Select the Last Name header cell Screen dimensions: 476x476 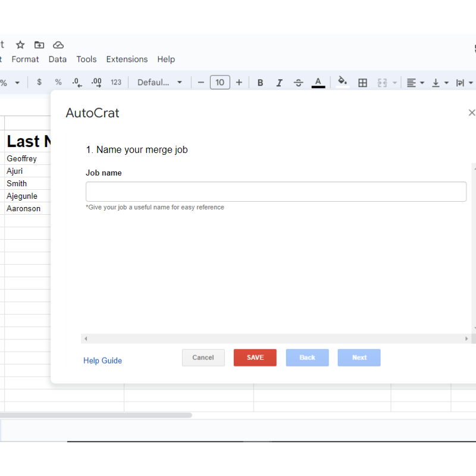(27, 141)
